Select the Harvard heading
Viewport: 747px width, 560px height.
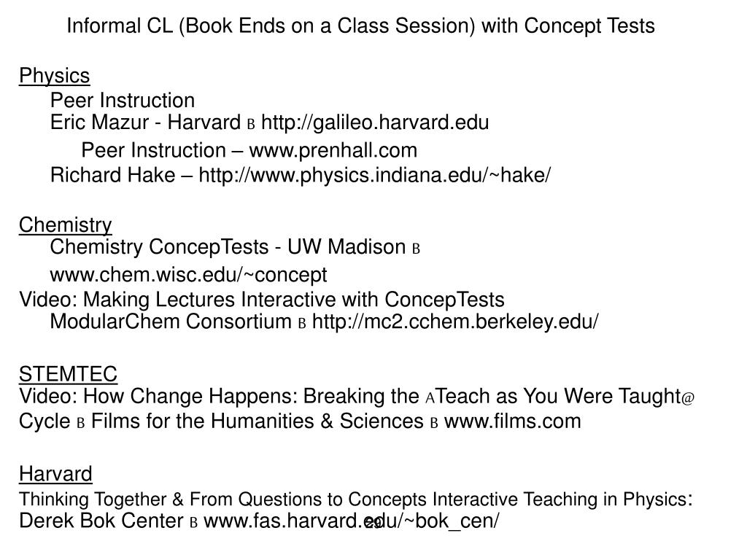[x=55, y=474]
